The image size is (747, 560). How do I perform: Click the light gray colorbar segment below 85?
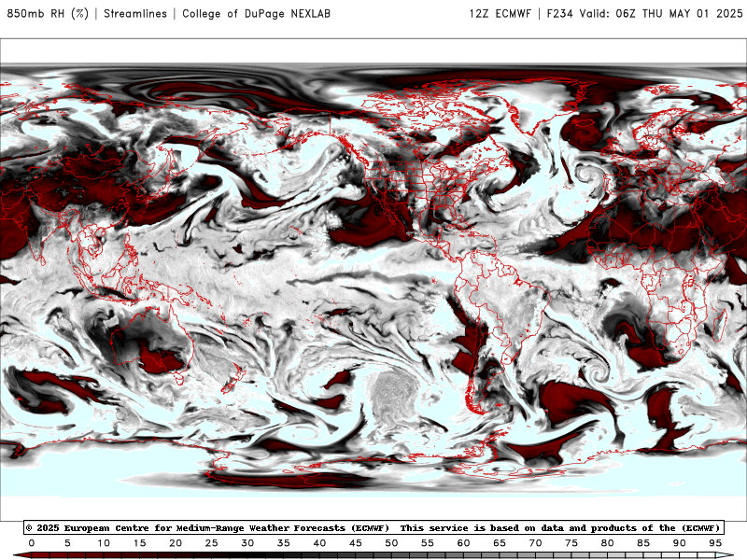[643, 555]
